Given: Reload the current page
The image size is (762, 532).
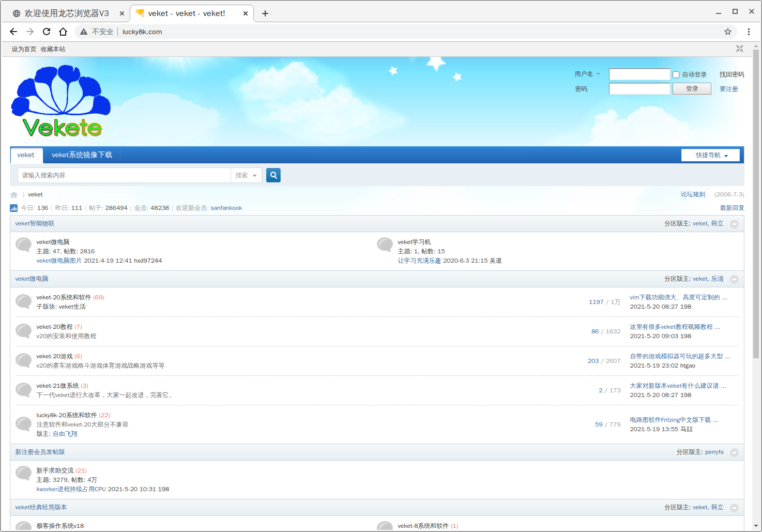Looking at the screenshot, I should (47, 32).
